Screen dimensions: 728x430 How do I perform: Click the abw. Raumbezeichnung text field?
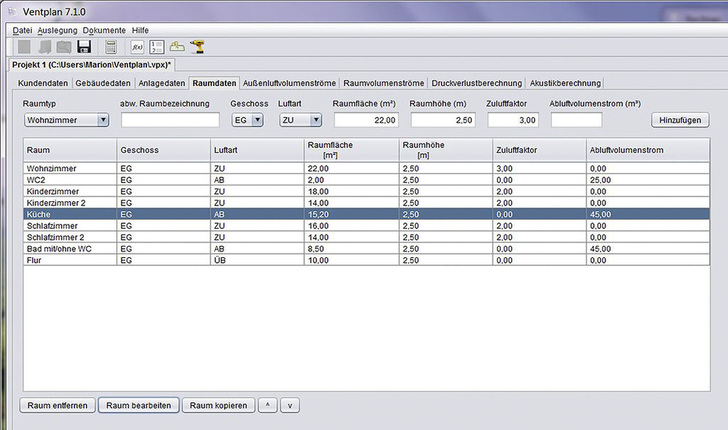pyautogui.click(x=170, y=120)
